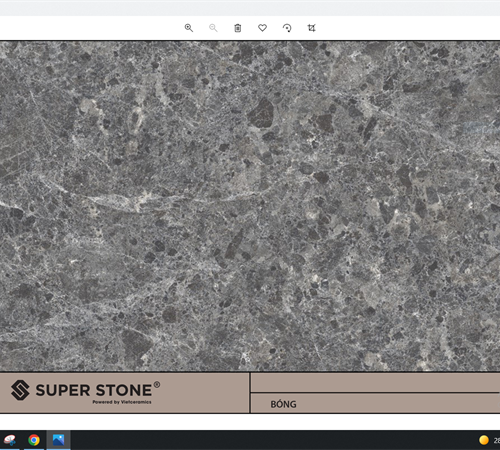Click the white vein streak in marble
This screenshot has width=500, height=450.
coord(133,200)
